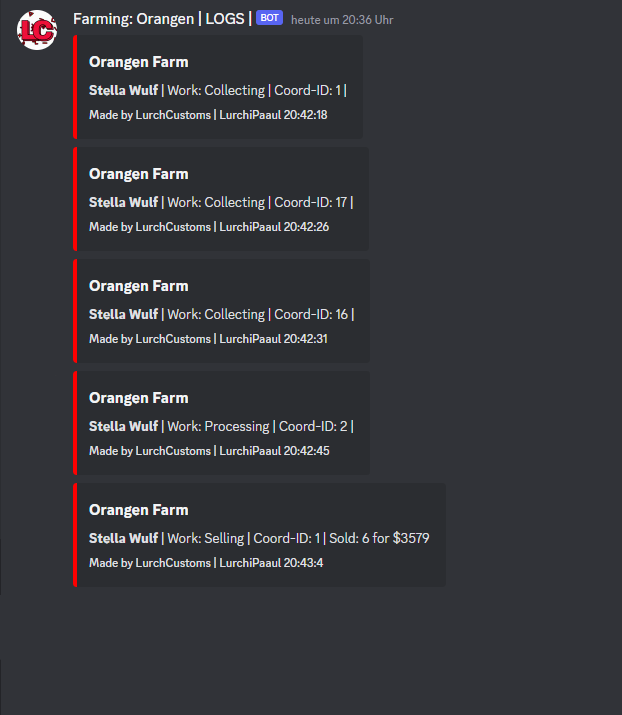The width and height of the screenshot is (622, 715).
Task: Open the Farming: Orangen | LOGS username
Action: point(162,19)
